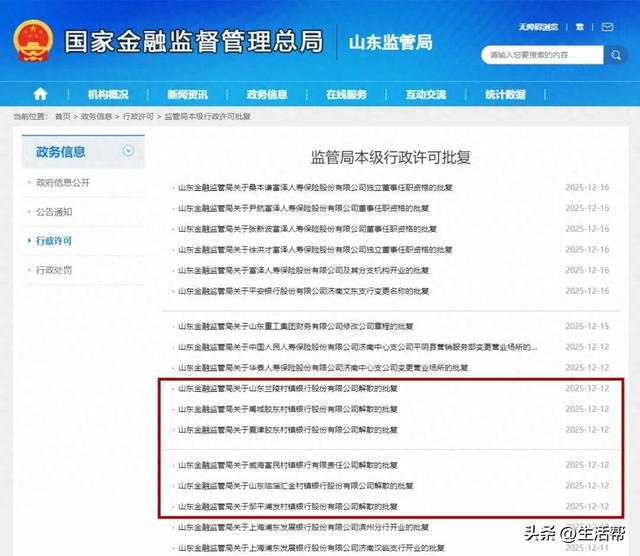Click the national emblem logo
Viewport: 640px width, 556px height.
33,41
